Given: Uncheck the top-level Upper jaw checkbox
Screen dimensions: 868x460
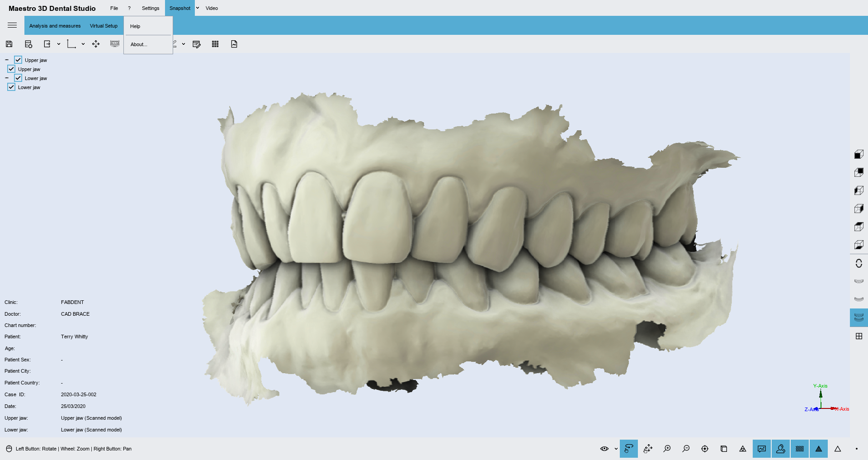Looking at the screenshot, I should click(18, 60).
